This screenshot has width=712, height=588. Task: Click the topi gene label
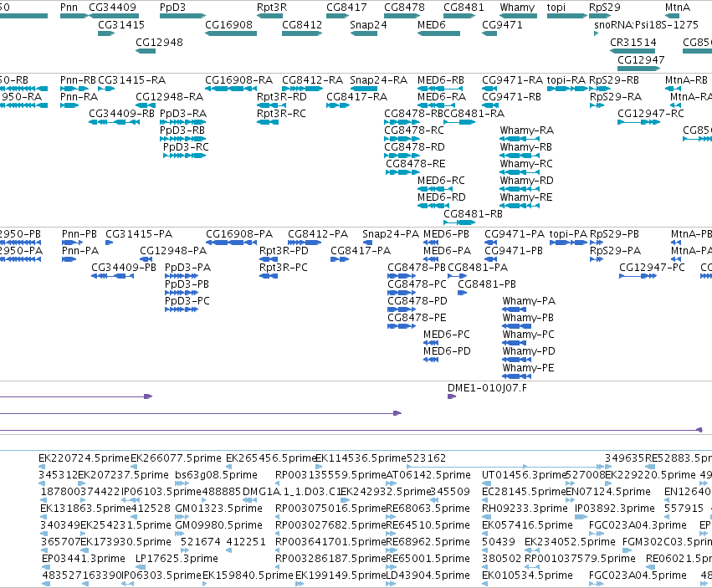tap(556, 8)
